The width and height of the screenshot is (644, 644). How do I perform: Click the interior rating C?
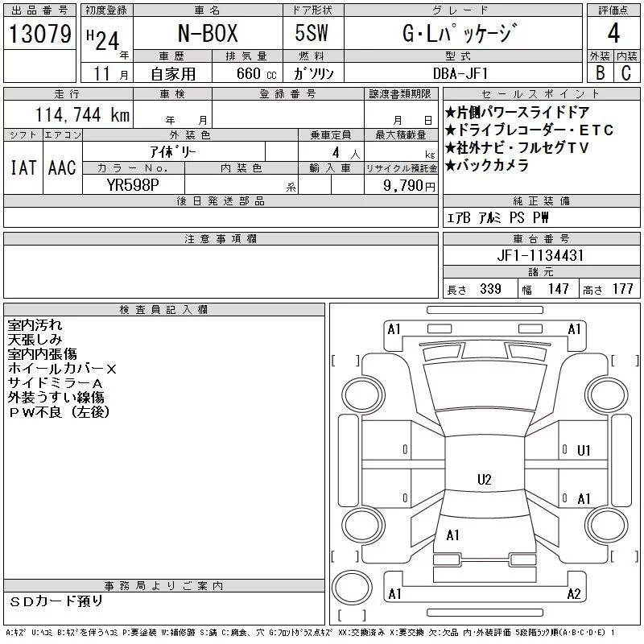pos(626,73)
